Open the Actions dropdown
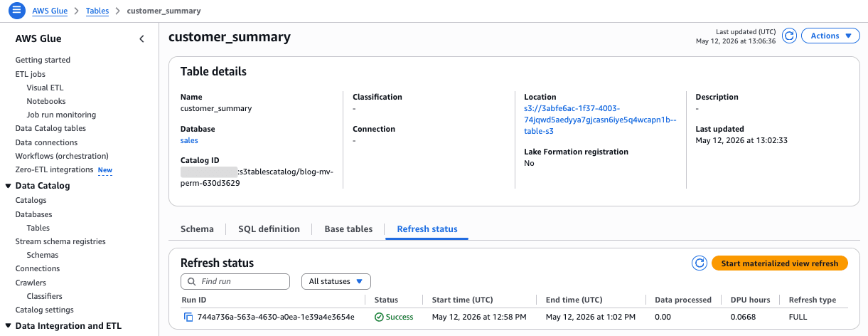This screenshot has width=868, height=336. click(x=830, y=36)
